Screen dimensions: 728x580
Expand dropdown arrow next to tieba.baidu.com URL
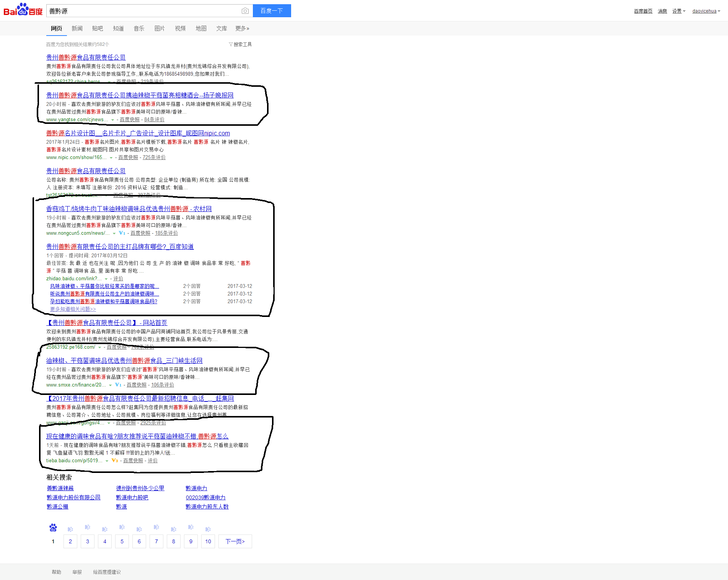(107, 461)
